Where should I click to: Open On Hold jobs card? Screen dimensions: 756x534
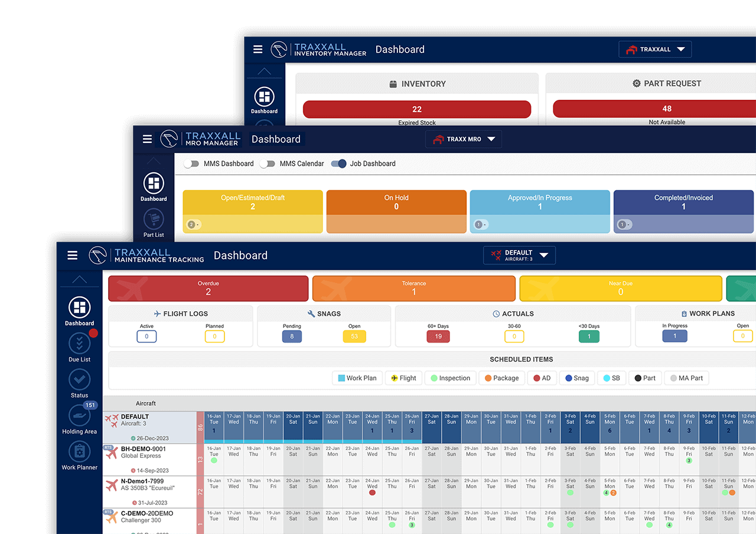point(396,211)
